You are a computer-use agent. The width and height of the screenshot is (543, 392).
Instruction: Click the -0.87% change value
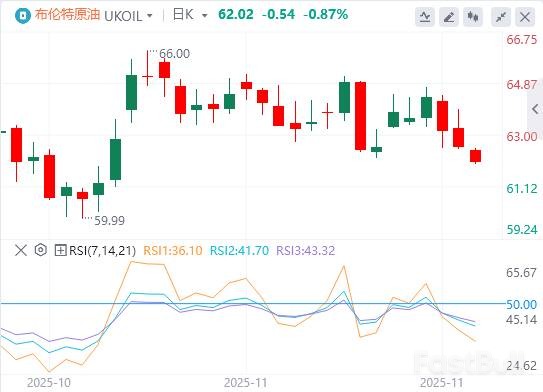point(326,15)
